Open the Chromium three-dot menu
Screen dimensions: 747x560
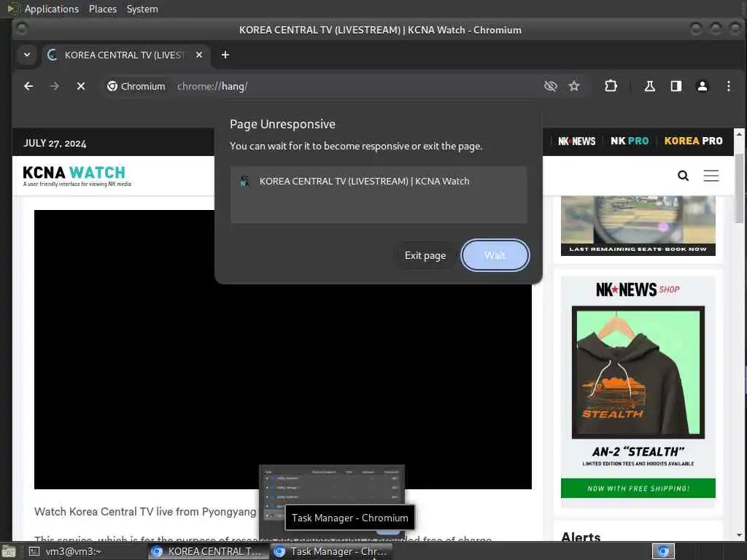[x=729, y=86]
